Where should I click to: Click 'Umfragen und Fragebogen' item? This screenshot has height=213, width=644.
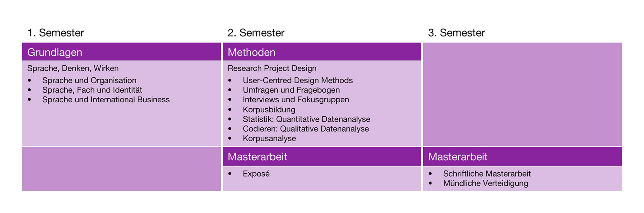(x=291, y=90)
